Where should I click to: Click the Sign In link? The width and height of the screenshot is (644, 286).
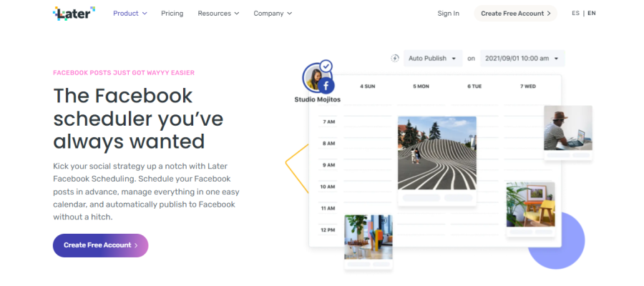(448, 14)
